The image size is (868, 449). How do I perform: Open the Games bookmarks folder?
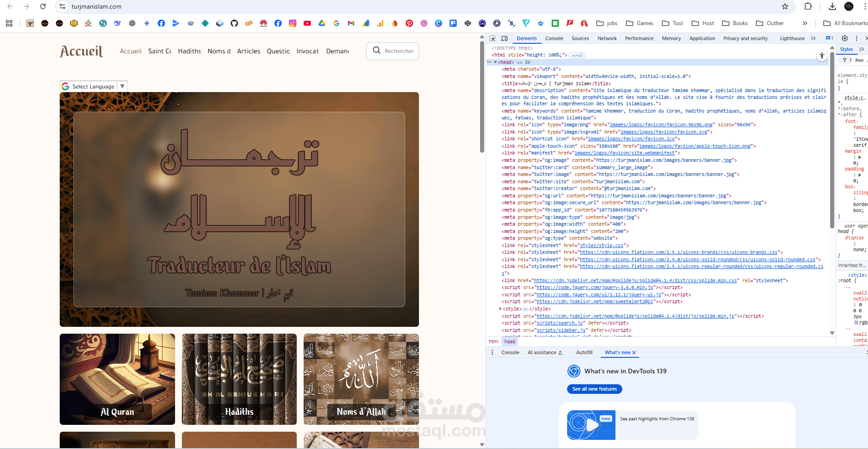[x=640, y=23]
